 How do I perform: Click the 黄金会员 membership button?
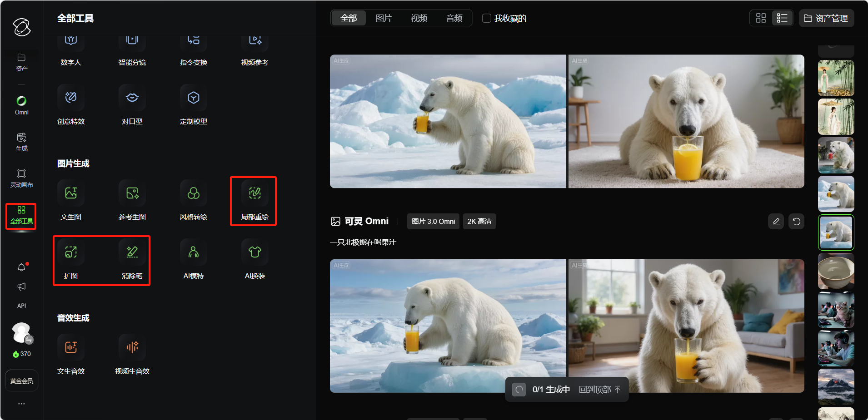(x=21, y=381)
